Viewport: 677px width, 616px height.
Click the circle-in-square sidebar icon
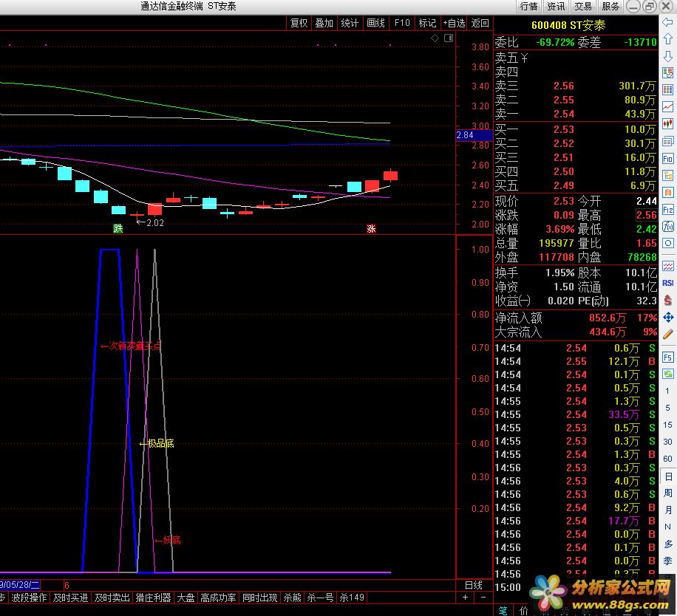pyautogui.click(x=668, y=243)
